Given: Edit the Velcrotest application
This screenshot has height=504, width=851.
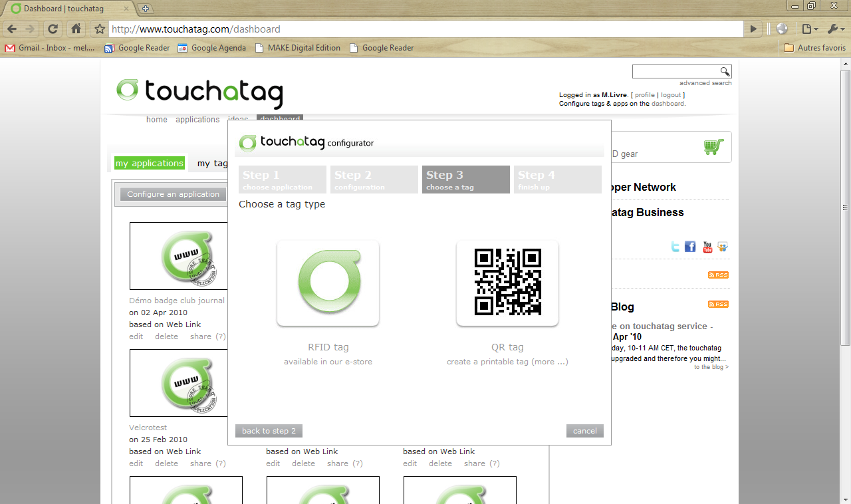Looking at the screenshot, I should [136, 463].
